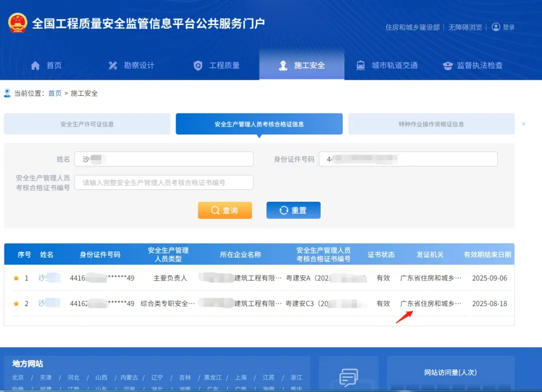The height and width of the screenshot is (392, 542).
Task: Focus the certificate number 证书编号 input field
Action: 164,183
